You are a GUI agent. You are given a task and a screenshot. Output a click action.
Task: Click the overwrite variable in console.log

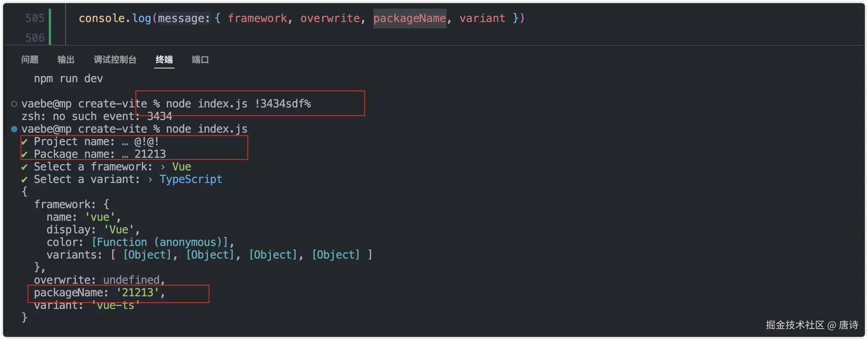click(330, 18)
